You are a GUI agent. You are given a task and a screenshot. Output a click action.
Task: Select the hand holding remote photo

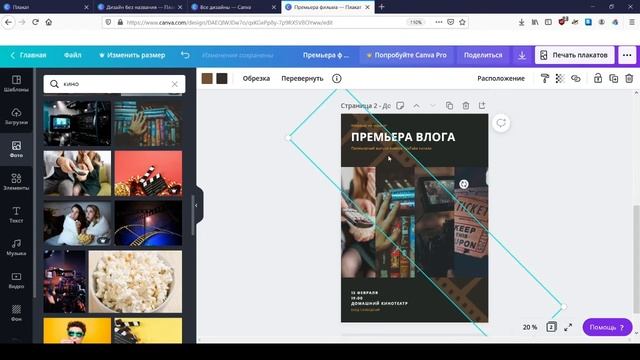tap(77, 173)
